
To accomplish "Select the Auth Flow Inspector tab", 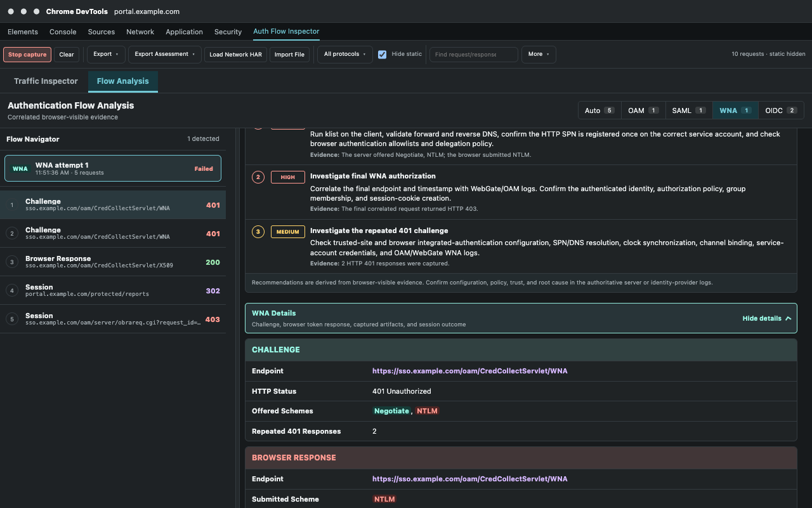I will 286,32.
